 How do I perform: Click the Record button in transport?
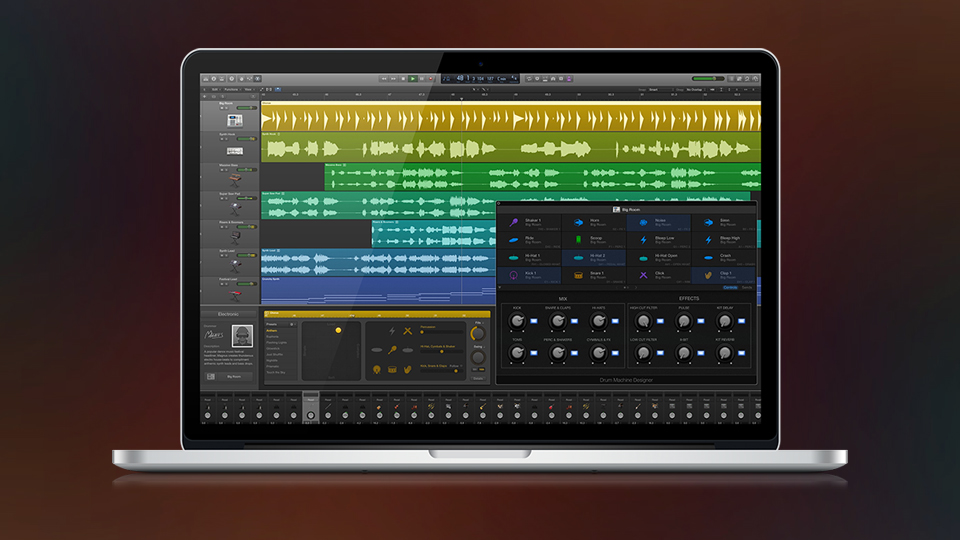(430, 79)
